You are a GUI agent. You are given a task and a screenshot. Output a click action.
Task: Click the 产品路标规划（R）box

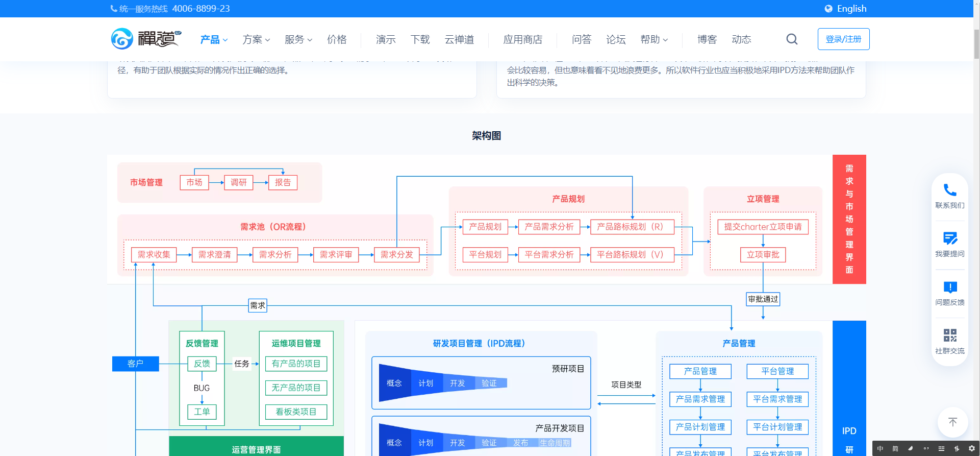632,227
